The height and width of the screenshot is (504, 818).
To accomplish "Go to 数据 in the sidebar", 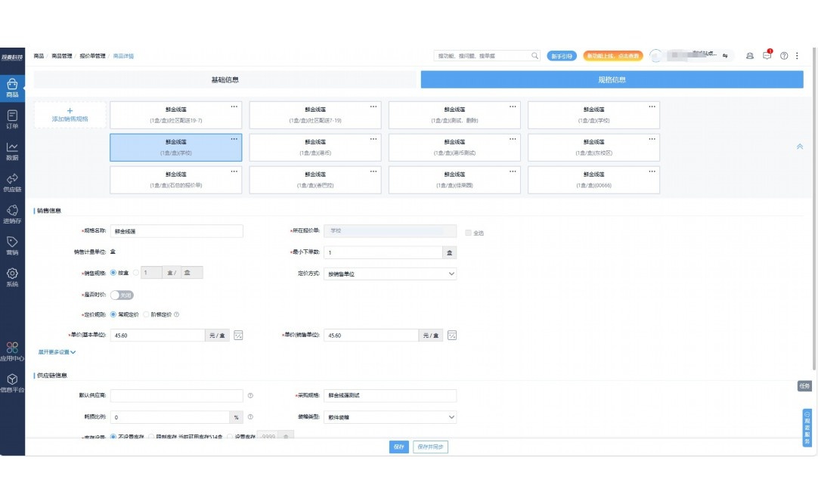I will pos(12,150).
